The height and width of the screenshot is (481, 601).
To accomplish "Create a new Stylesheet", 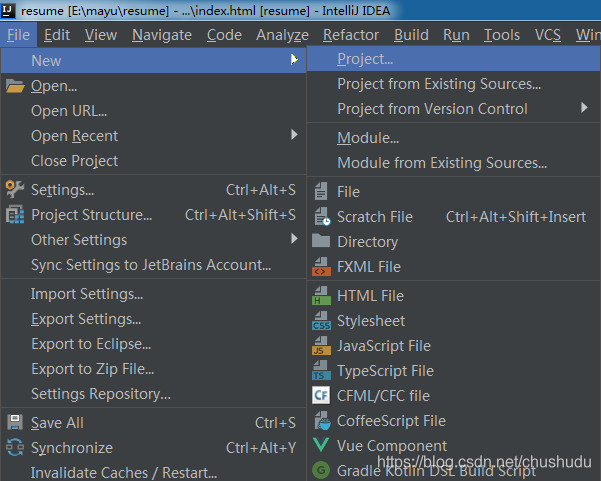I will (x=453, y=321).
